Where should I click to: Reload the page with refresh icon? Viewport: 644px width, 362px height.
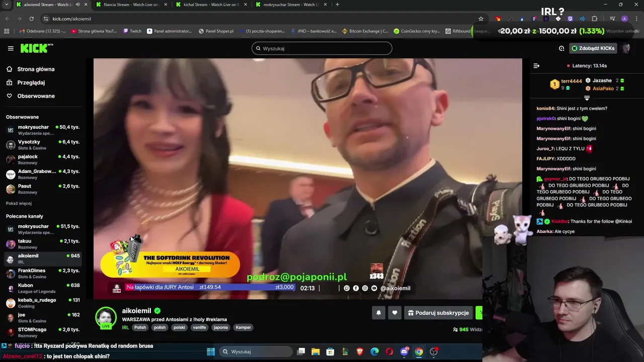(x=31, y=19)
